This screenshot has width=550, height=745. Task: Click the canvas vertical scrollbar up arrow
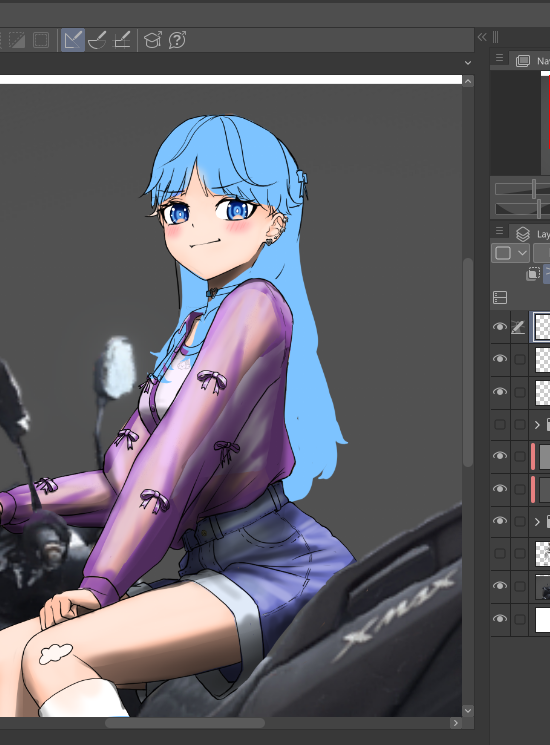pos(468,81)
